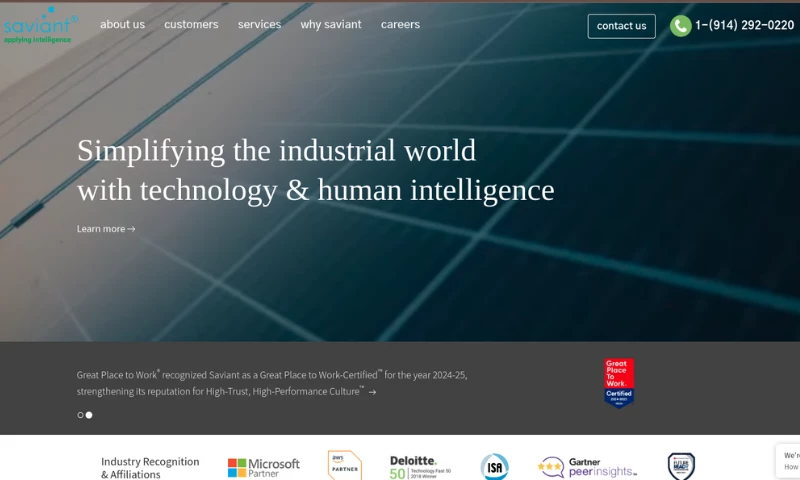Click the green phone icon
The image size is (800, 480).
tap(680, 26)
